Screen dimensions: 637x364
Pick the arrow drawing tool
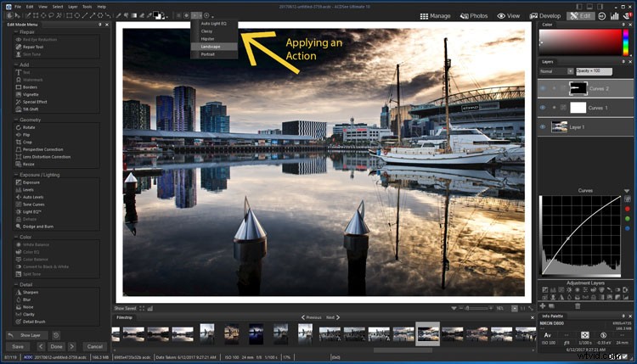(93, 15)
